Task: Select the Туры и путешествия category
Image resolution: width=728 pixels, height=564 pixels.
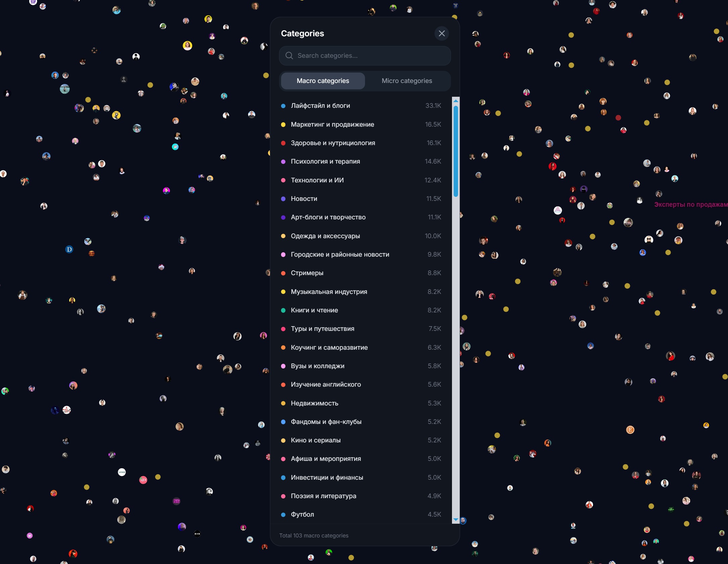Action: click(361, 329)
